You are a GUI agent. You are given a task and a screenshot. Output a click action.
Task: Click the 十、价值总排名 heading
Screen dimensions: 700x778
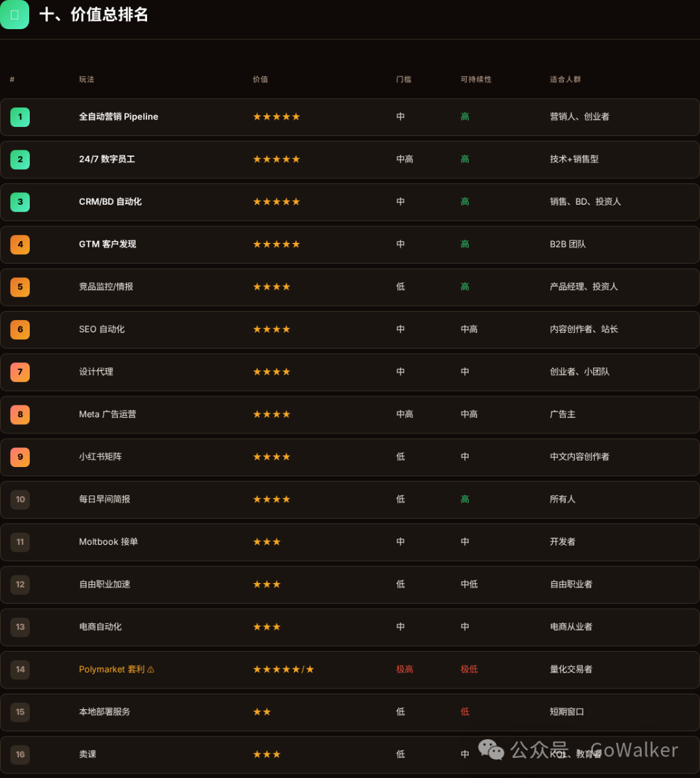point(94,14)
